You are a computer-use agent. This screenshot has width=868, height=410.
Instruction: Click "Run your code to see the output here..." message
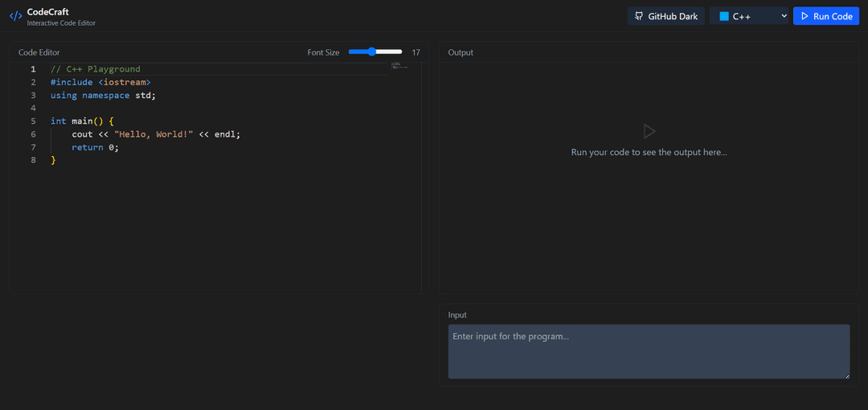[649, 152]
